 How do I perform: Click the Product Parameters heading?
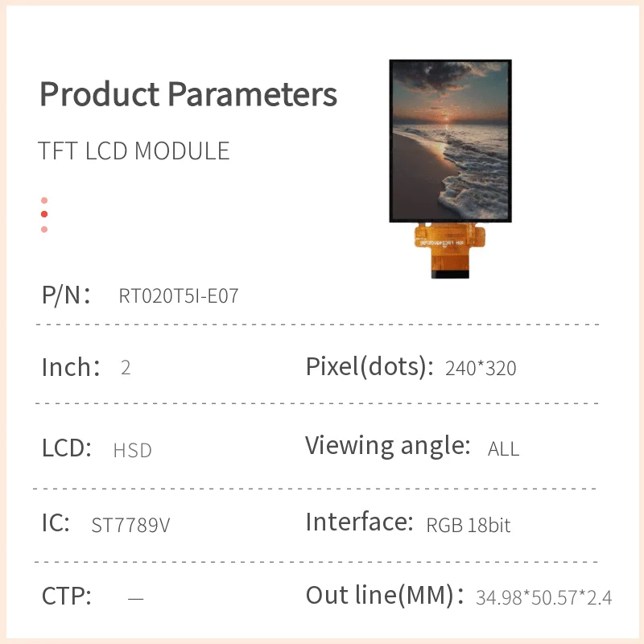(x=188, y=94)
